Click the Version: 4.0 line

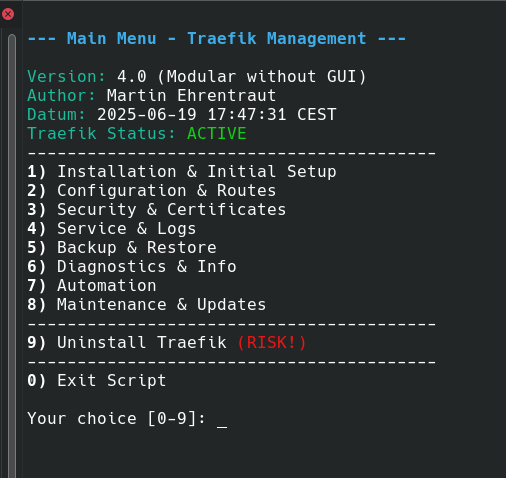[197, 77]
